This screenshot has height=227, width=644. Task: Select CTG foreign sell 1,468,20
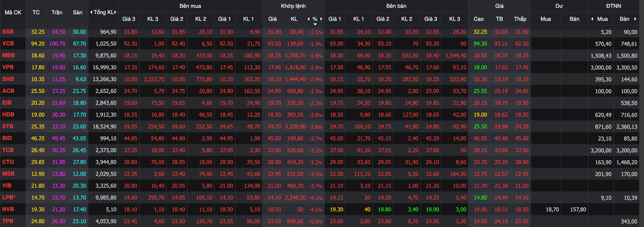point(627,162)
